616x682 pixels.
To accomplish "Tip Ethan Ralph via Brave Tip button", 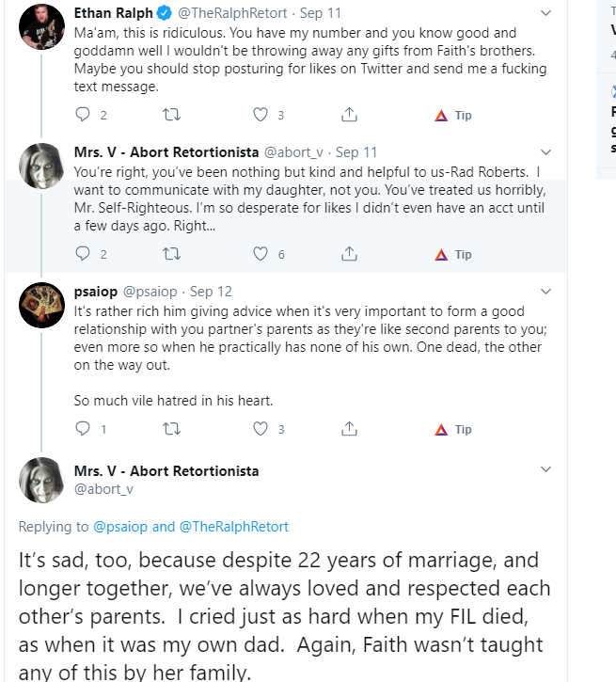I will point(453,116).
